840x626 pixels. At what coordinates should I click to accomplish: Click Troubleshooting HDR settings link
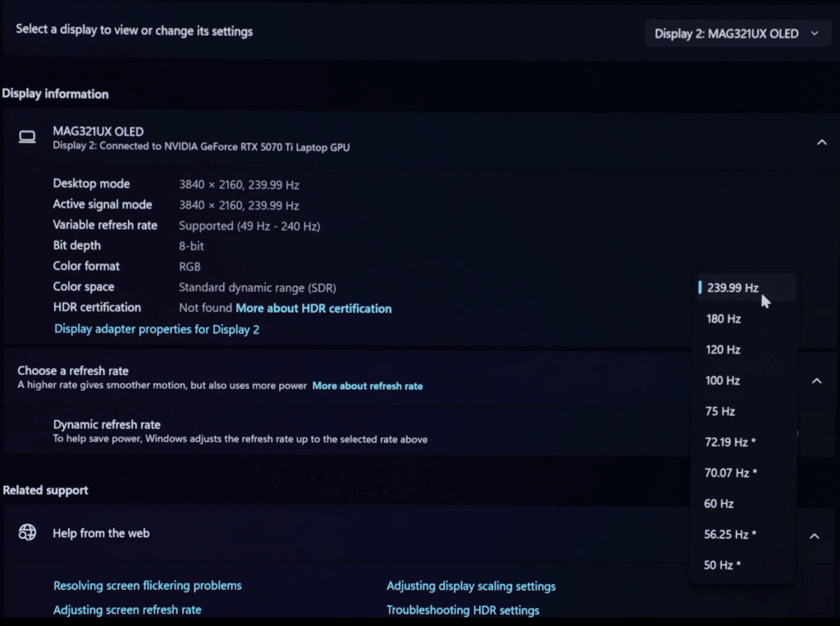463,610
